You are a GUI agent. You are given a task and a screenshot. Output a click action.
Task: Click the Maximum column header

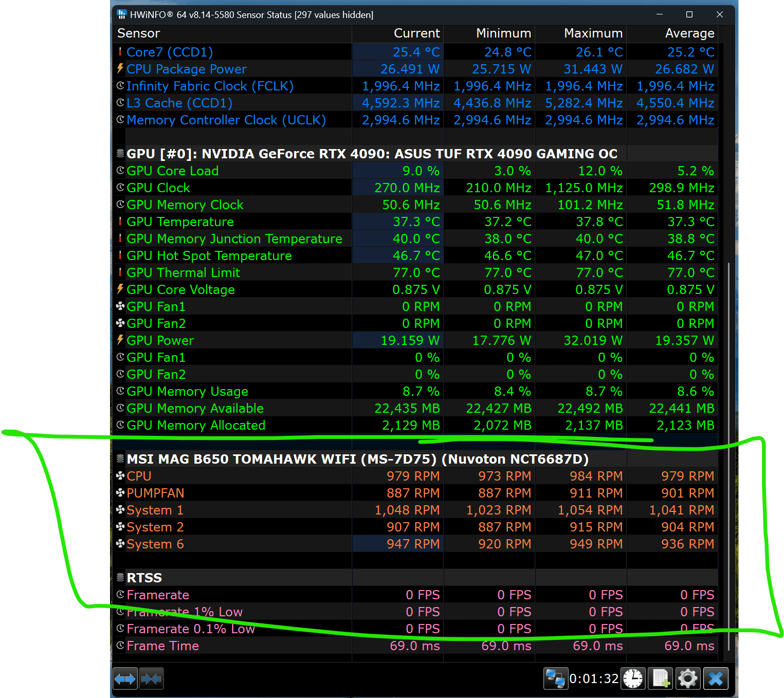click(580, 33)
